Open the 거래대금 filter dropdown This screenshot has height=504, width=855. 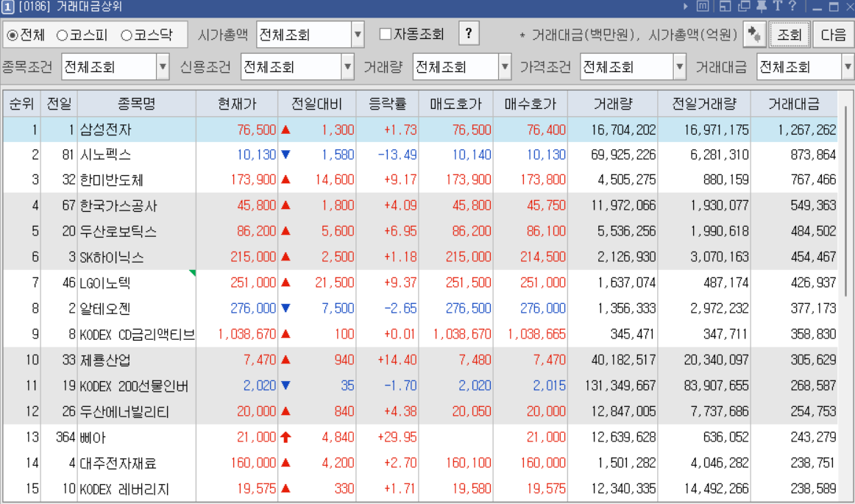pyautogui.click(x=848, y=68)
